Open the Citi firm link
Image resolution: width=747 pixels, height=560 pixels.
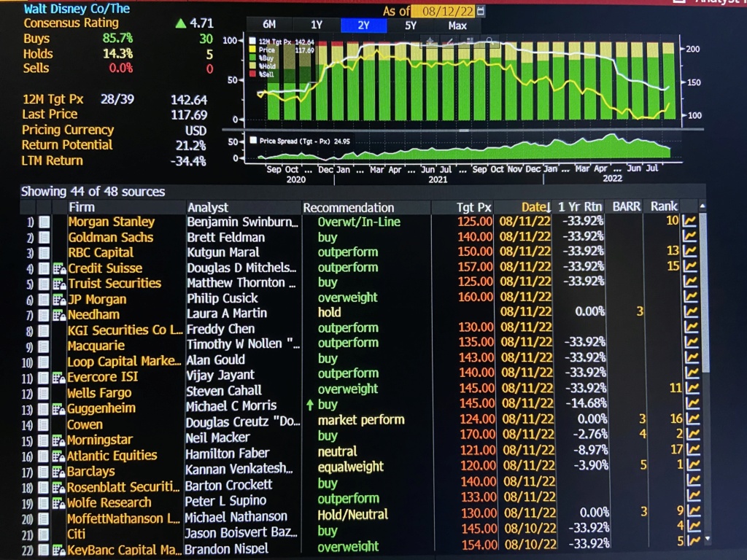76,534
